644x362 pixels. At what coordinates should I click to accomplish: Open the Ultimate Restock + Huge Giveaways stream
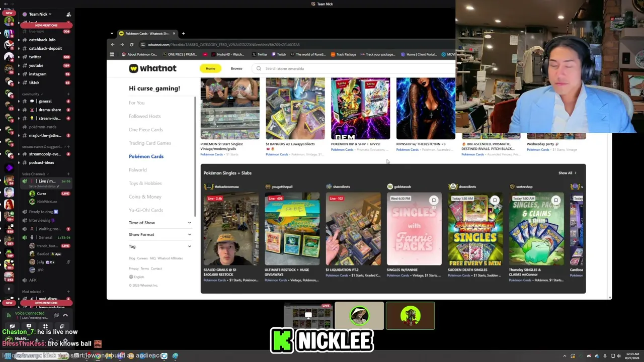292,229
